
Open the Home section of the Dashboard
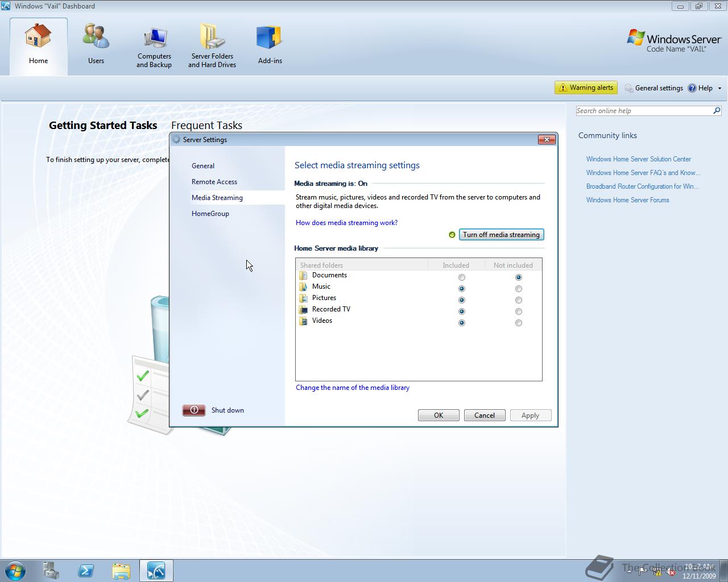coord(39,45)
